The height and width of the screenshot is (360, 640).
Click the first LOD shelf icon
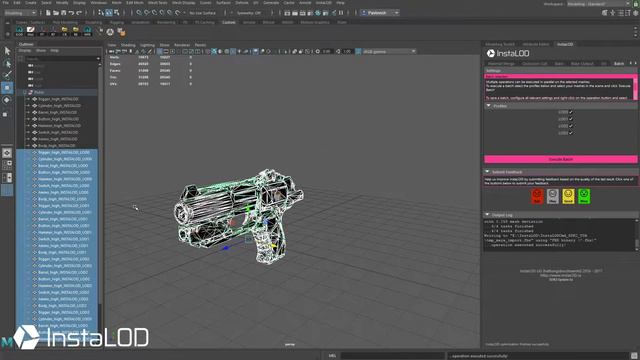tap(19, 31)
